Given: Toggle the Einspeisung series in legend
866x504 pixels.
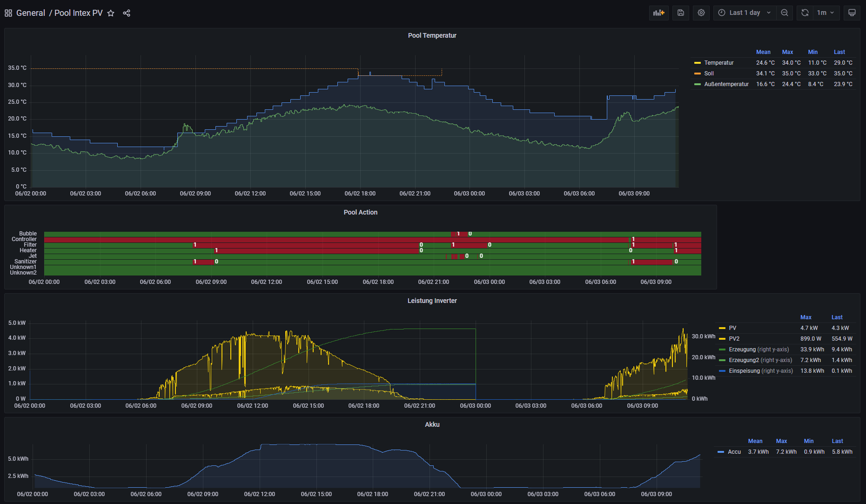Looking at the screenshot, I should (x=744, y=371).
